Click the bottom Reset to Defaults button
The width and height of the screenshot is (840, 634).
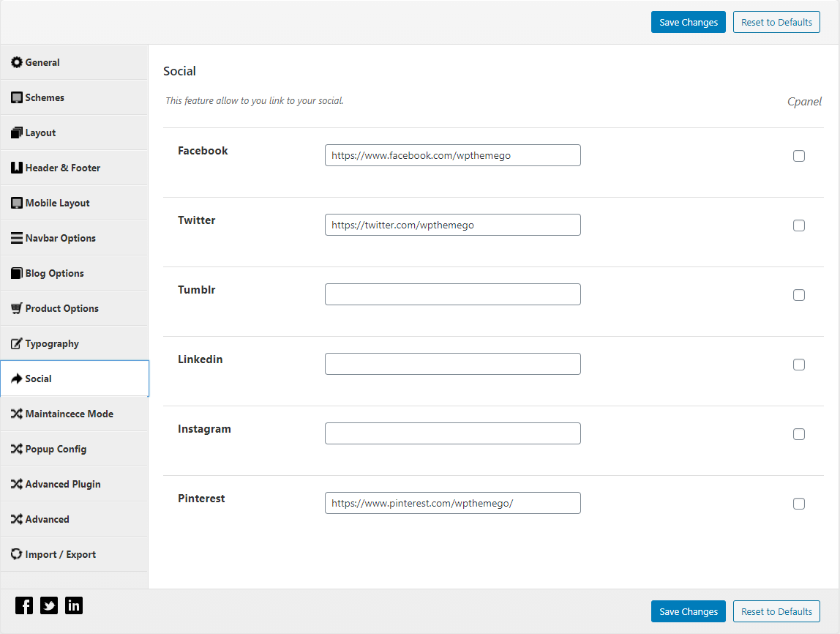[x=776, y=611]
